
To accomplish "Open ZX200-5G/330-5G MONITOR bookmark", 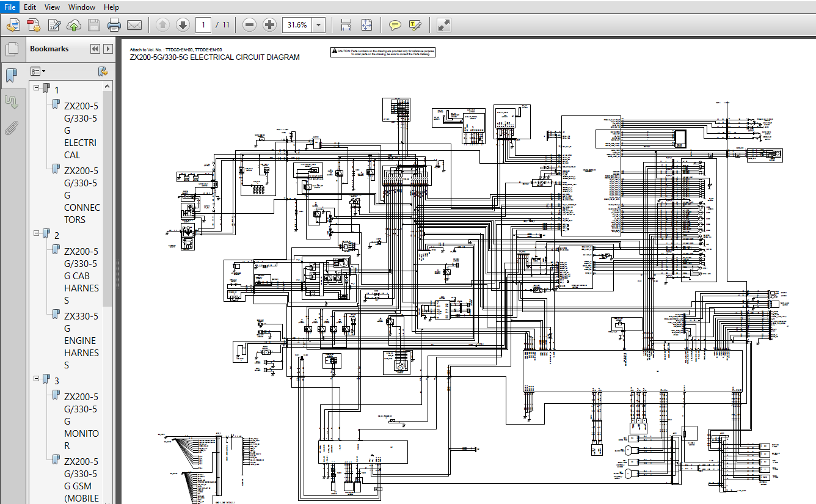I will tap(81, 421).
